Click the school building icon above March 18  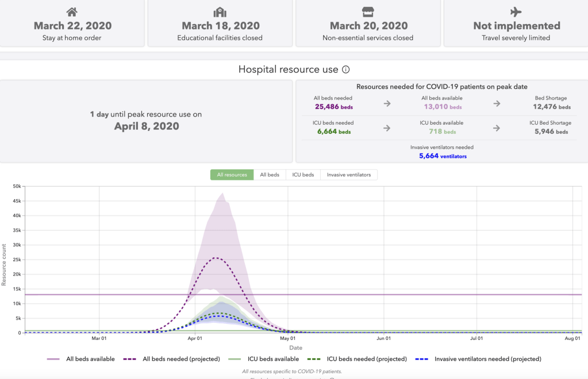point(220,12)
